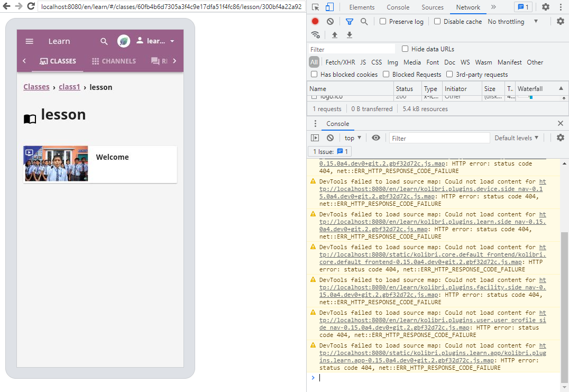Open the learner user account dropdown
This screenshot has width=569, height=392.
pyautogui.click(x=155, y=41)
